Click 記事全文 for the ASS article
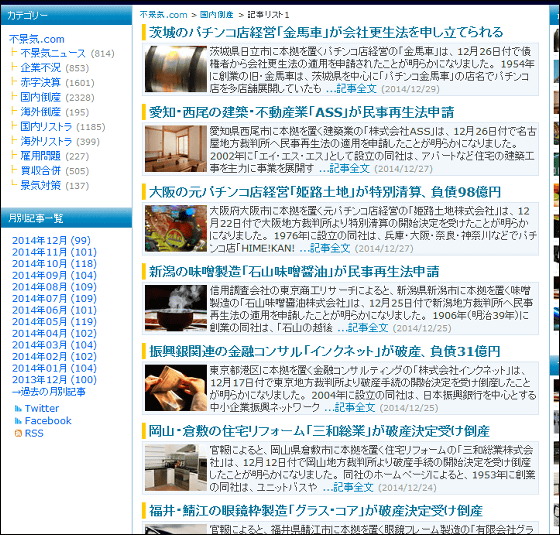 click(x=345, y=169)
